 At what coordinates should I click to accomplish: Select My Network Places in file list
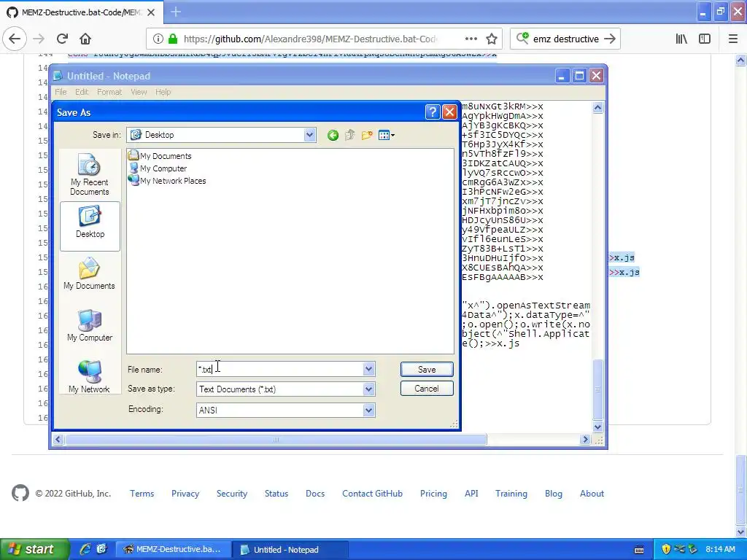tap(168, 181)
